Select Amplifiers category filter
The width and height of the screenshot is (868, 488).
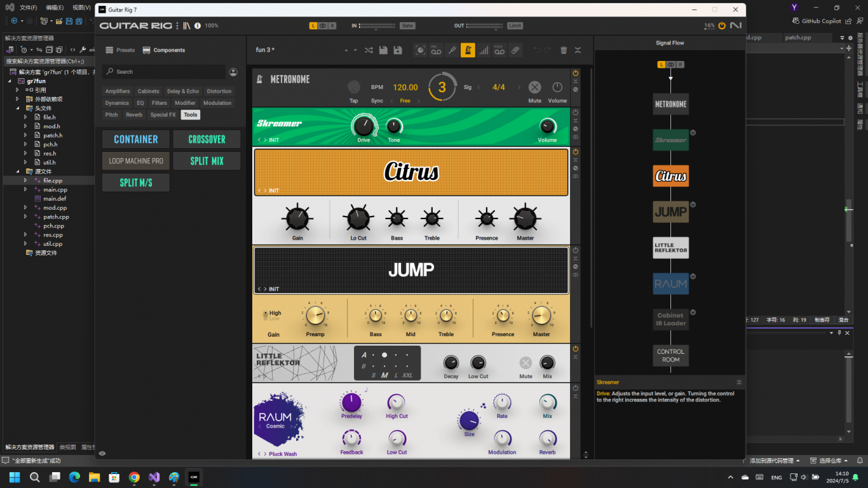pos(118,91)
